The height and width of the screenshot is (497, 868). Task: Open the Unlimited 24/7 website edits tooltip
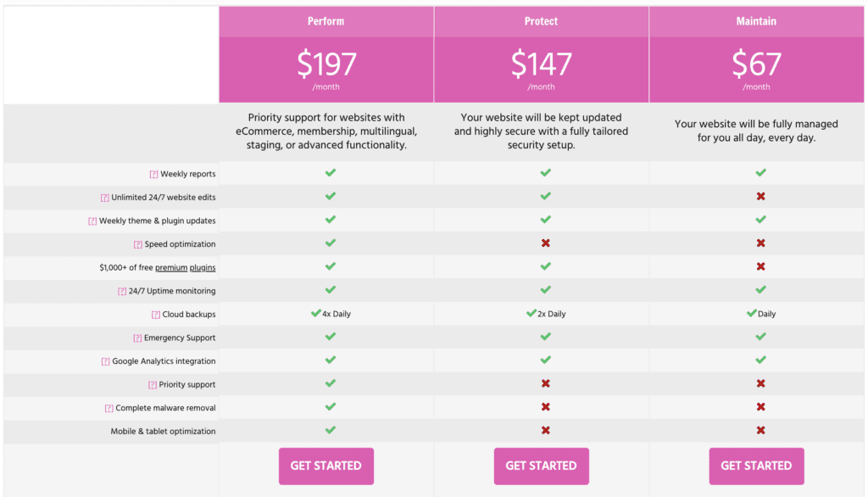(104, 196)
